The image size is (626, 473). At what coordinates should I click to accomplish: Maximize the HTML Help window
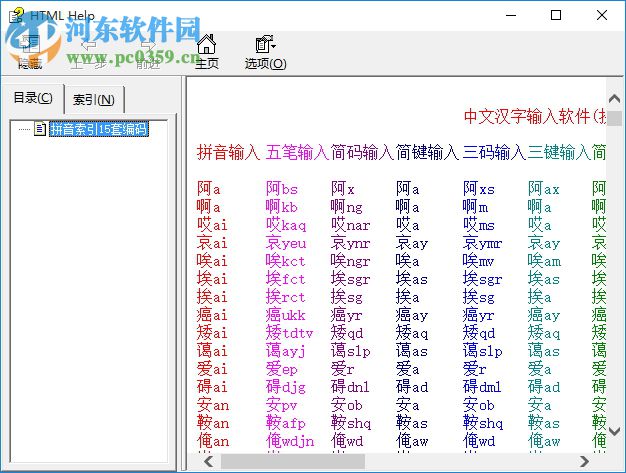pyautogui.click(x=556, y=15)
